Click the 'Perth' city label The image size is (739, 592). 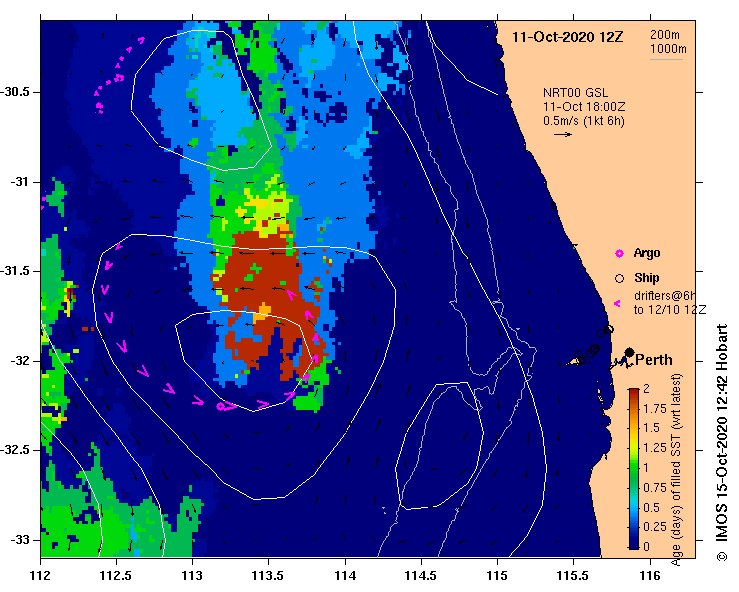[x=654, y=360]
